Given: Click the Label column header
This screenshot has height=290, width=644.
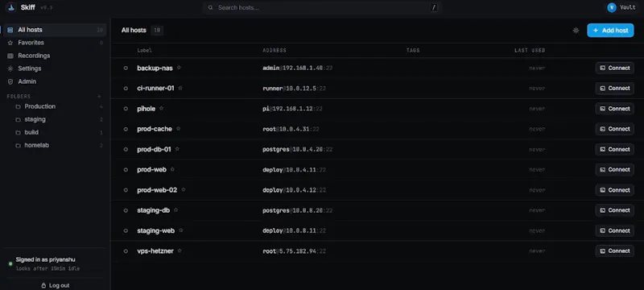Looking at the screenshot, I should tap(144, 51).
